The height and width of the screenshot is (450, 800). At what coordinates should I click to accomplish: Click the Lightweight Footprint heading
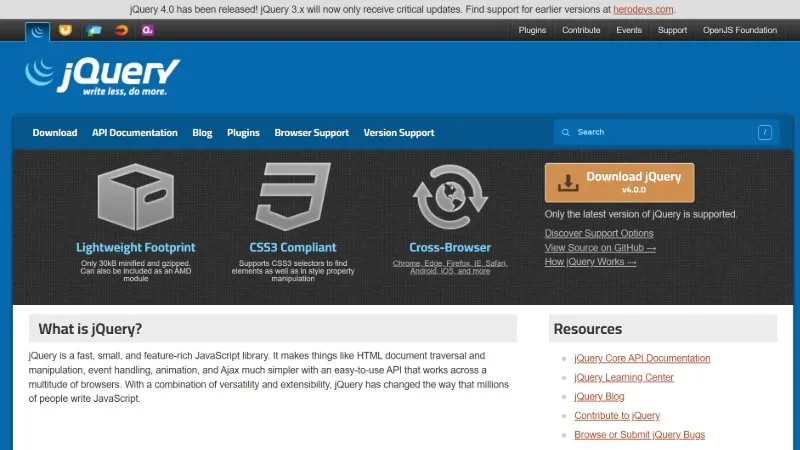136,247
